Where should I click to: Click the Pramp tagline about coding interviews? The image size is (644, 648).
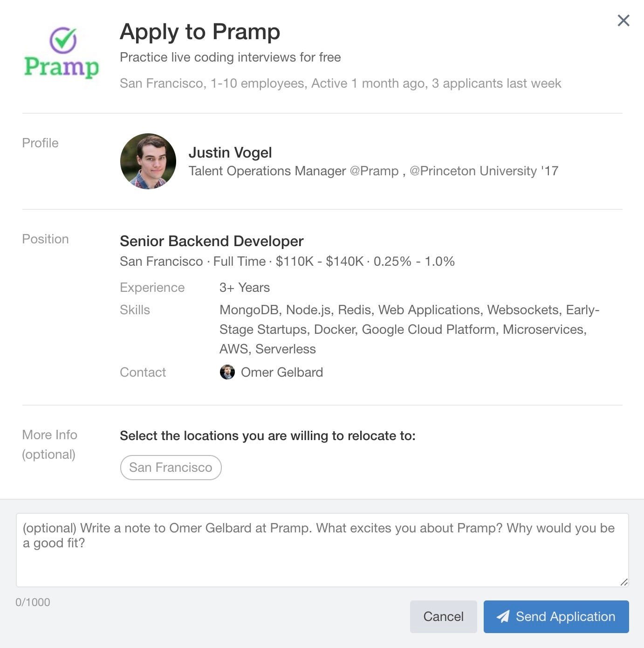[x=230, y=57]
